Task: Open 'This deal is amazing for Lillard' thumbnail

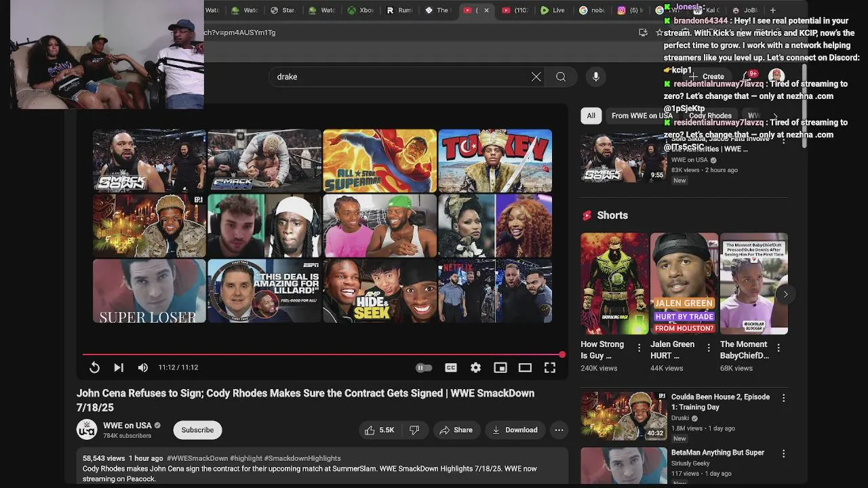Action: 264,291
